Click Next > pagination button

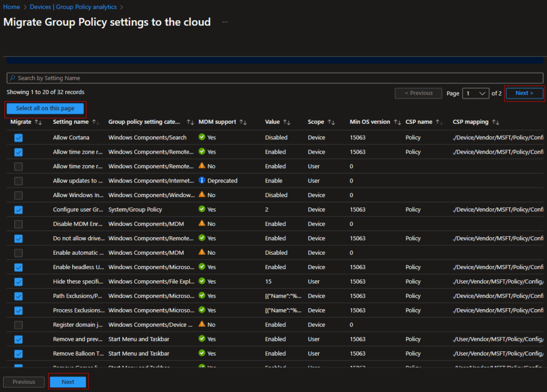click(524, 93)
